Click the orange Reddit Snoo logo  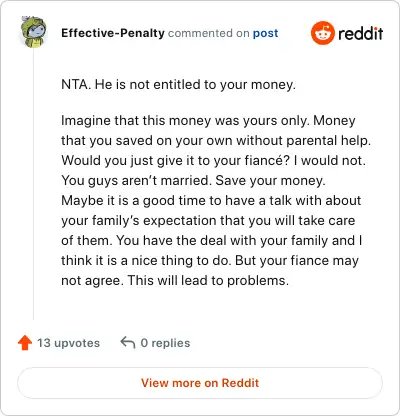(322, 33)
